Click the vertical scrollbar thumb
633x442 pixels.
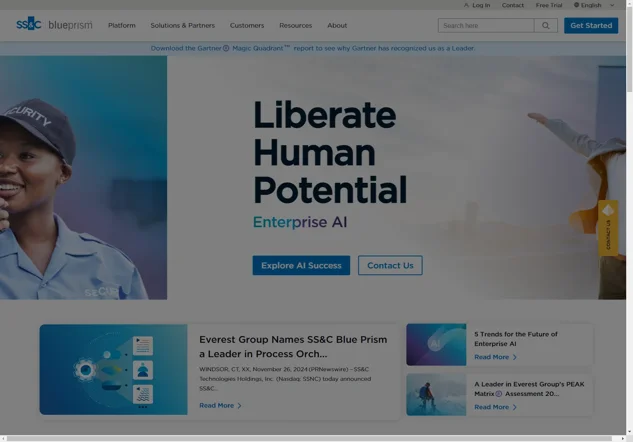click(629, 48)
